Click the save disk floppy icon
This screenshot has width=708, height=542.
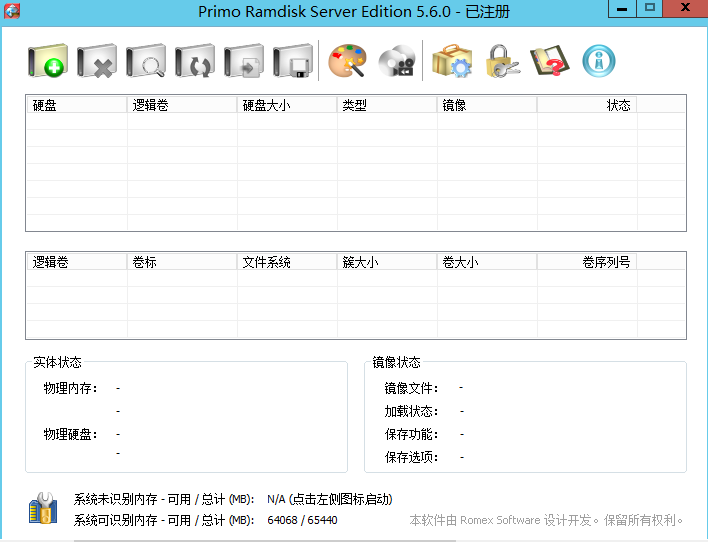(293, 61)
